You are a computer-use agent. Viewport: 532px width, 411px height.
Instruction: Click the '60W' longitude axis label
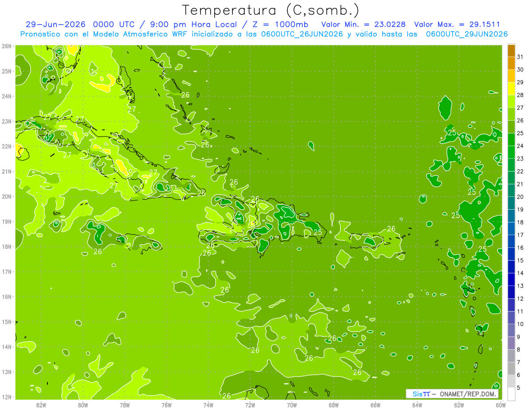pyautogui.click(x=501, y=405)
